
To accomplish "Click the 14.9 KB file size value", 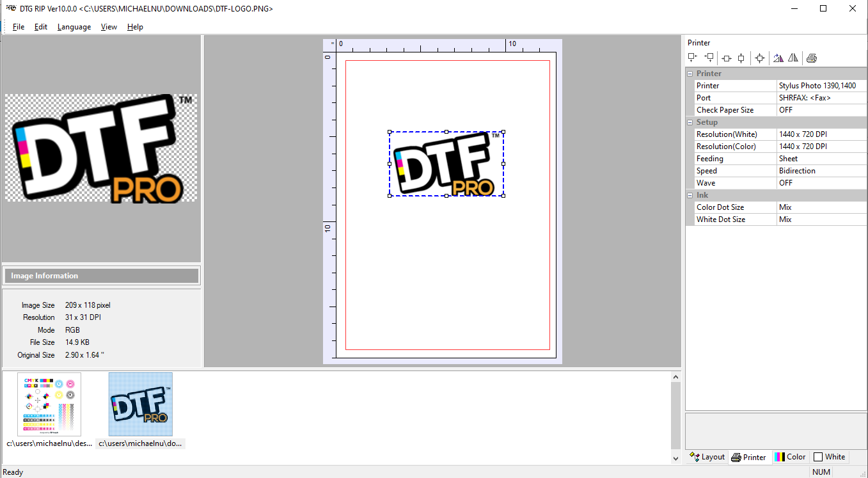I will pyautogui.click(x=77, y=342).
